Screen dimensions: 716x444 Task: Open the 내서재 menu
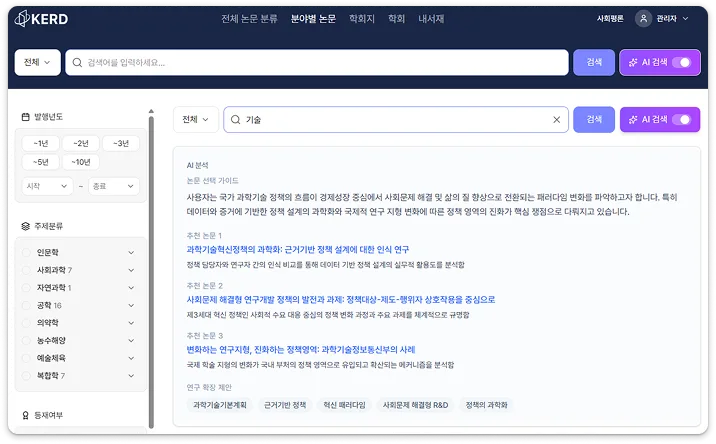(431, 19)
